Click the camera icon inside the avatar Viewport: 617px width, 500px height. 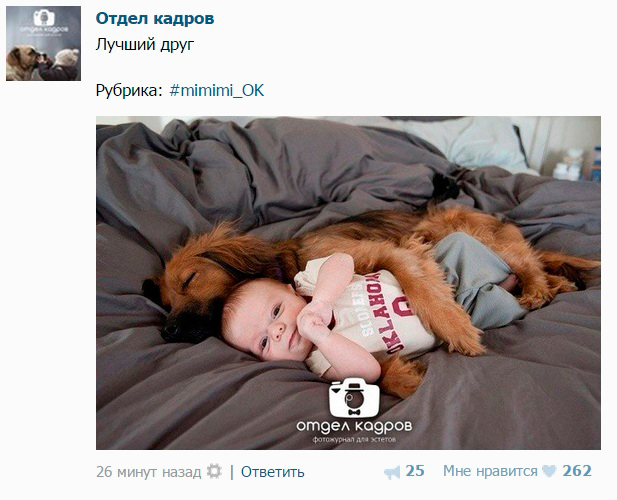click(x=43, y=18)
